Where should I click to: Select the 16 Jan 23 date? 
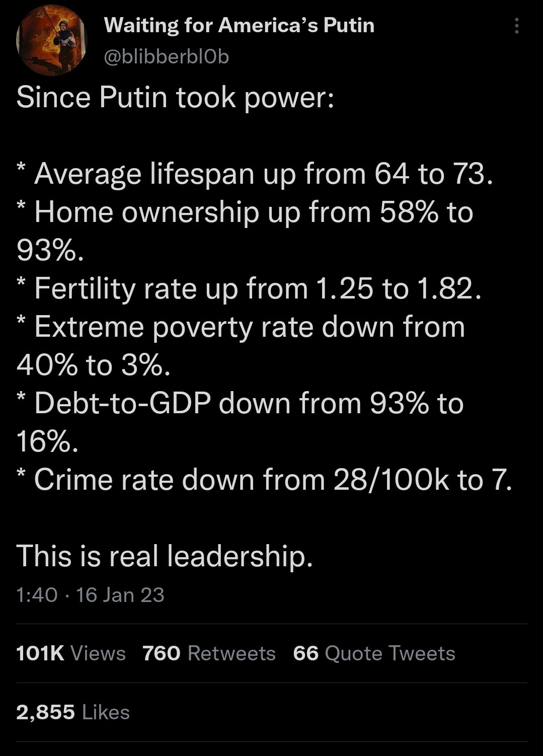[x=121, y=595]
